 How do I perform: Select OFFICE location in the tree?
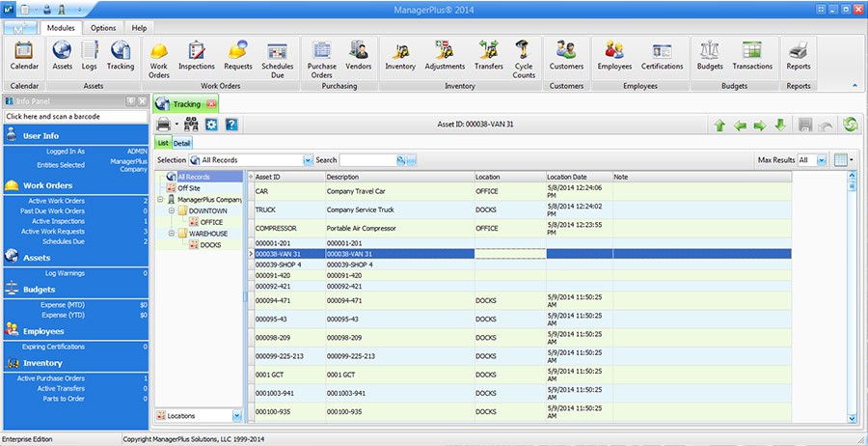coord(211,222)
